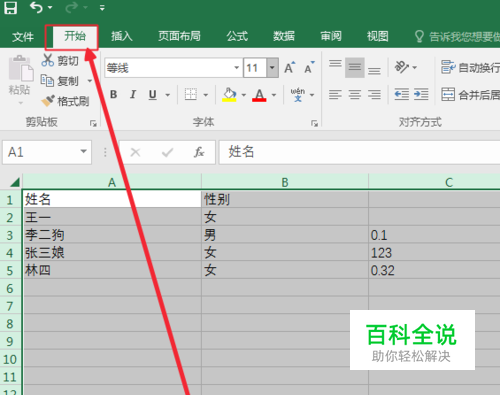Viewport: 500px width, 395px height.
Task: Click the Name Box showing A1
Action: [40, 152]
